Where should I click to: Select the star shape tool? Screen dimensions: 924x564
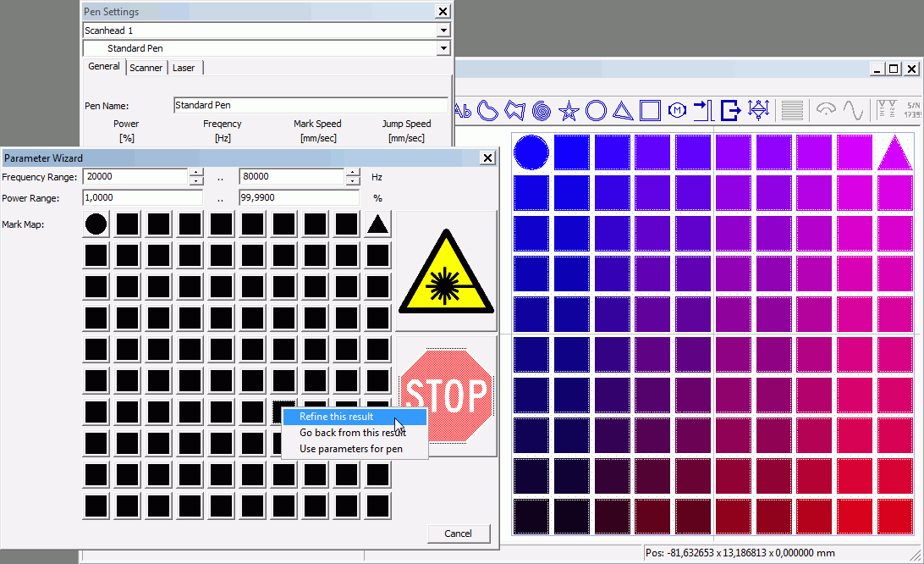pos(569,110)
